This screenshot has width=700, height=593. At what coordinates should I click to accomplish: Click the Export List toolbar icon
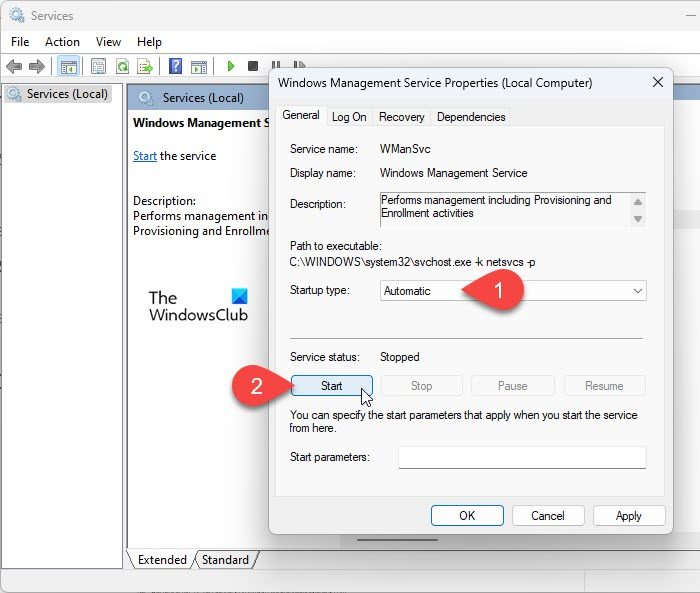[x=146, y=67]
